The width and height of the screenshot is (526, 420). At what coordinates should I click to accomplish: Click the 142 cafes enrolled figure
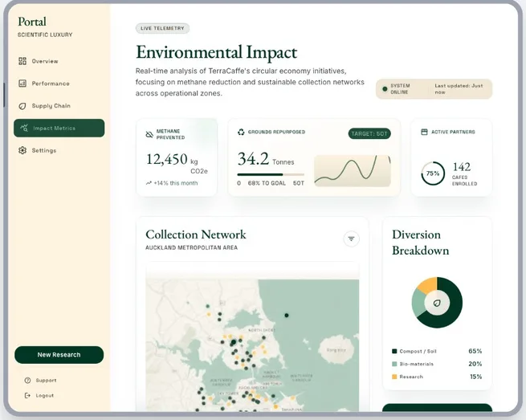pos(462,167)
